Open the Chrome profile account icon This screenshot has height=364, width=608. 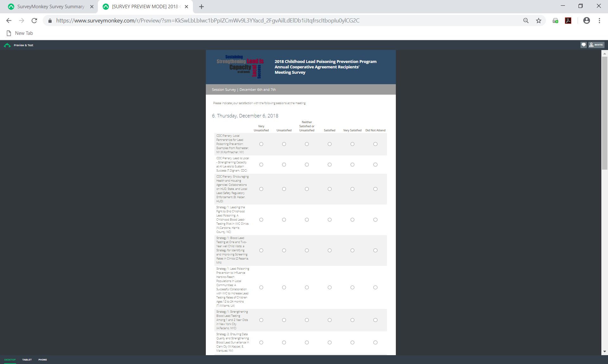(x=586, y=21)
